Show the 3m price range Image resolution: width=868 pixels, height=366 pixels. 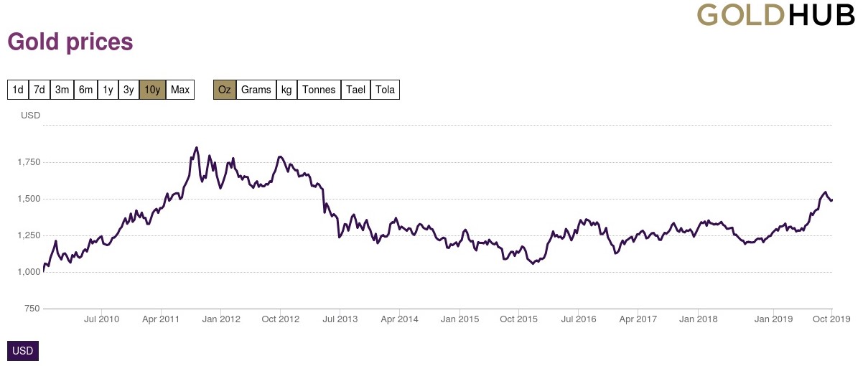tap(62, 90)
